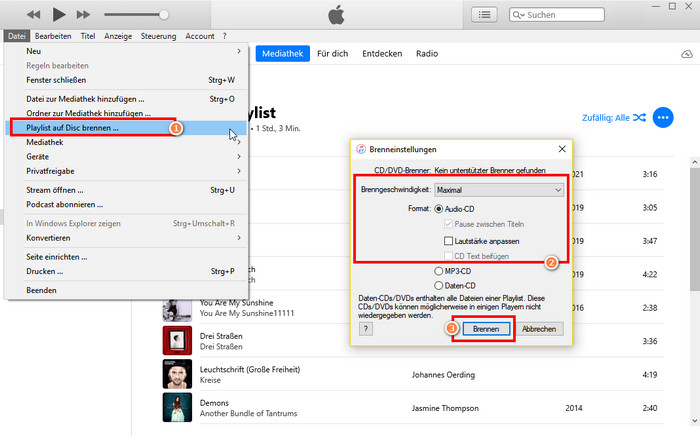
Task: Expand the Privatfreigabe submenu
Action: pos(127,171)
